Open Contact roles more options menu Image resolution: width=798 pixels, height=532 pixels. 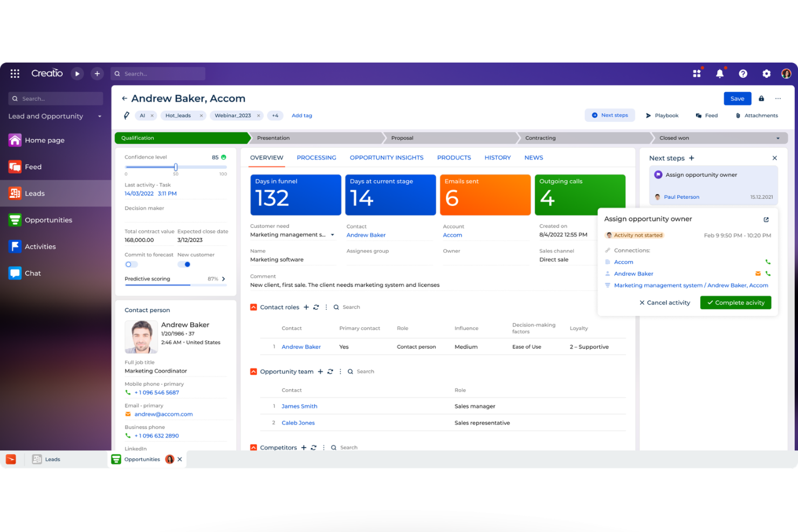326,307
